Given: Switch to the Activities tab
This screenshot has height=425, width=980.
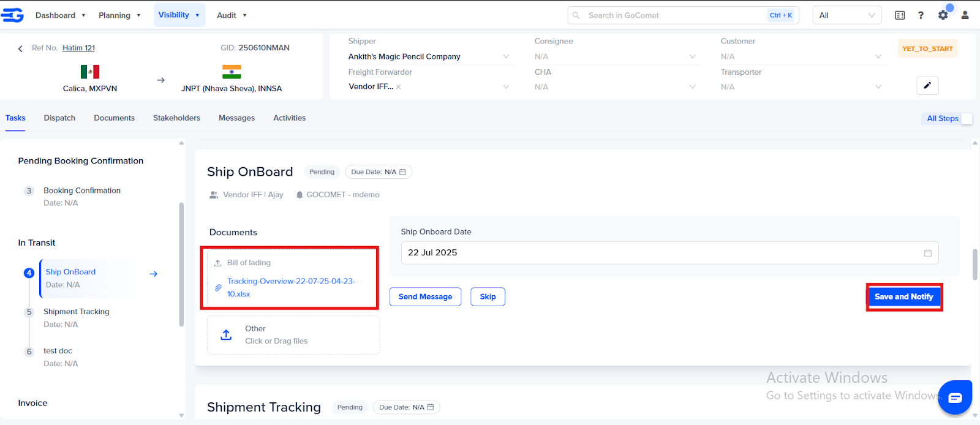Looking at the screenshot, I should (x=289, y=118).
